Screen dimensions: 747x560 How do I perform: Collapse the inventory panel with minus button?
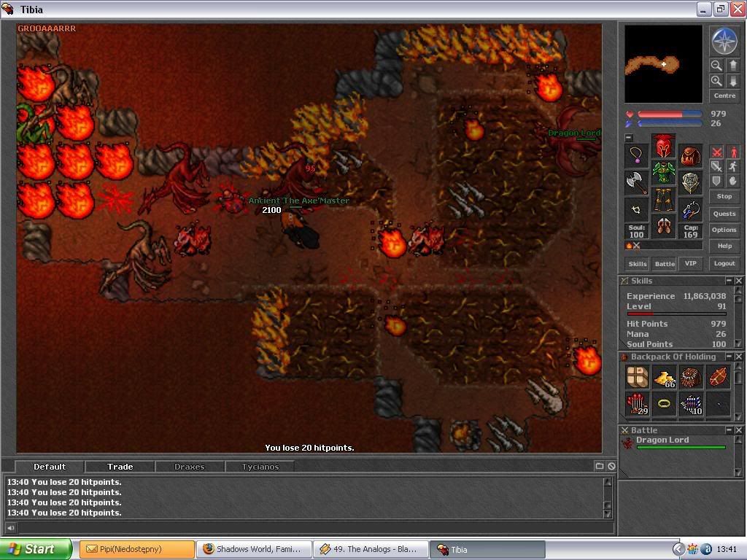tap(629, 138)
